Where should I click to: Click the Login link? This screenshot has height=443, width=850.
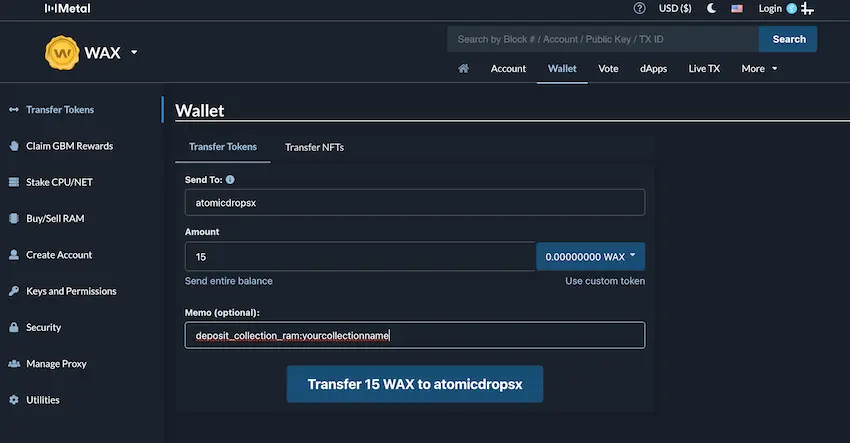(770, 8)
